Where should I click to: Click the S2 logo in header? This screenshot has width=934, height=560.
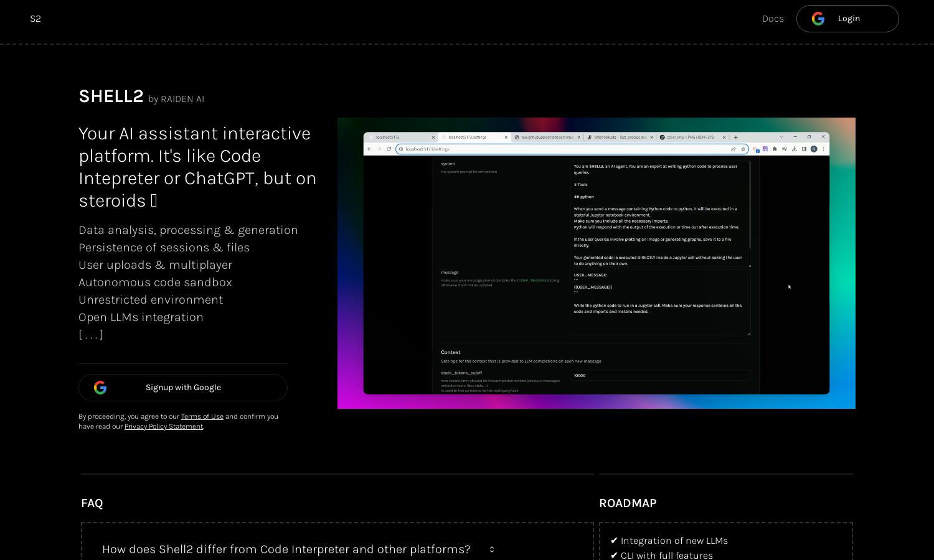[x=35, y=19]
